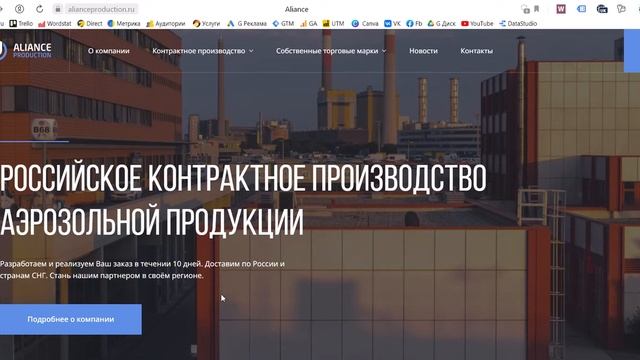Bookmark this page with the bookmark icon
Screen dimensions: 640x360
tap(536, 9)
